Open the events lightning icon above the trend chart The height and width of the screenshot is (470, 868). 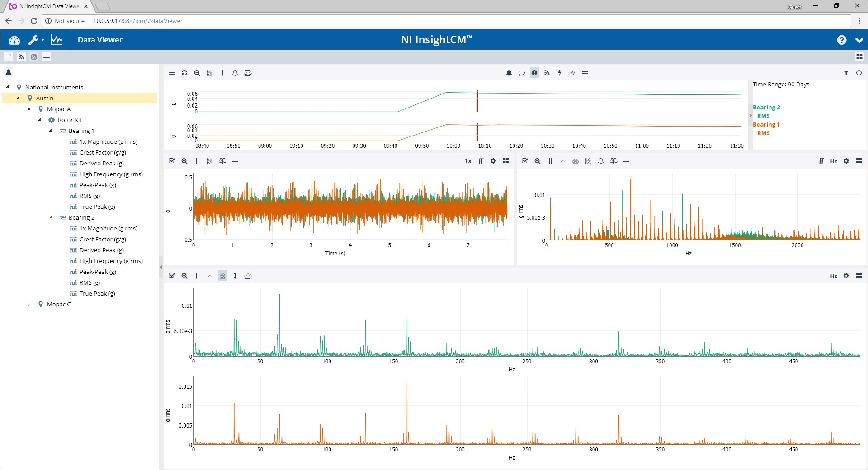pyautogui.click(x=560, y=72)
